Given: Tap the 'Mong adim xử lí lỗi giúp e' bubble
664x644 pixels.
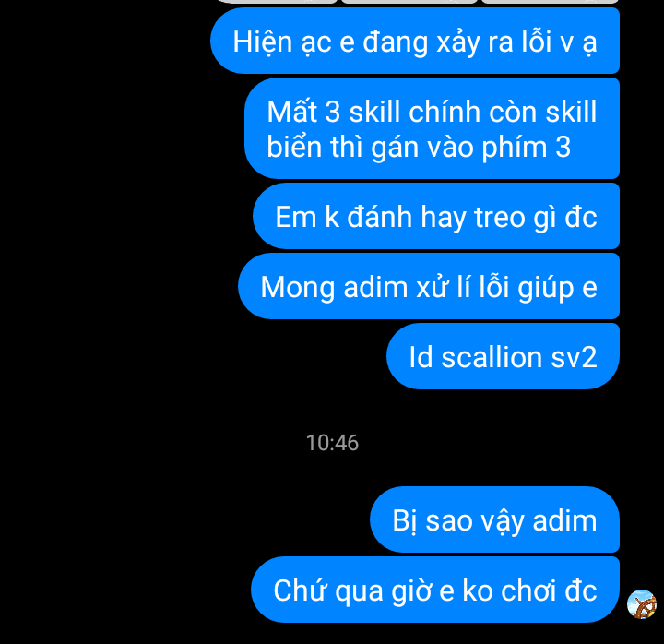Looking at the screenshot, I should tap(429, 286).
